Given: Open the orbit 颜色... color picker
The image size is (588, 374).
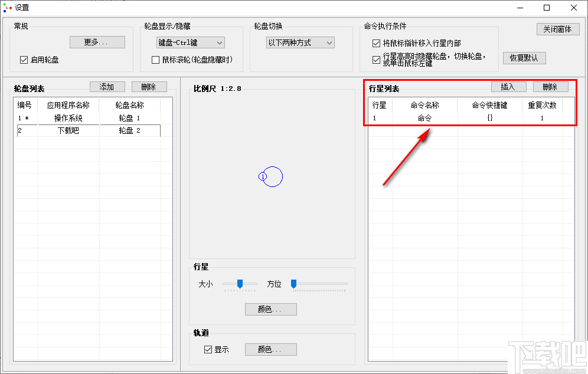Looking at the screenshot, I should 270,349.
